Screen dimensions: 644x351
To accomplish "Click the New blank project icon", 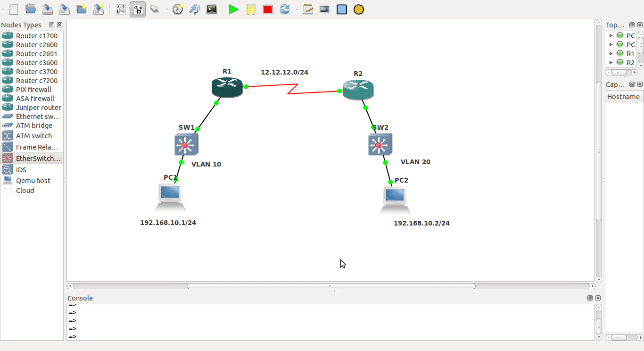I will [x=14, y=9].
